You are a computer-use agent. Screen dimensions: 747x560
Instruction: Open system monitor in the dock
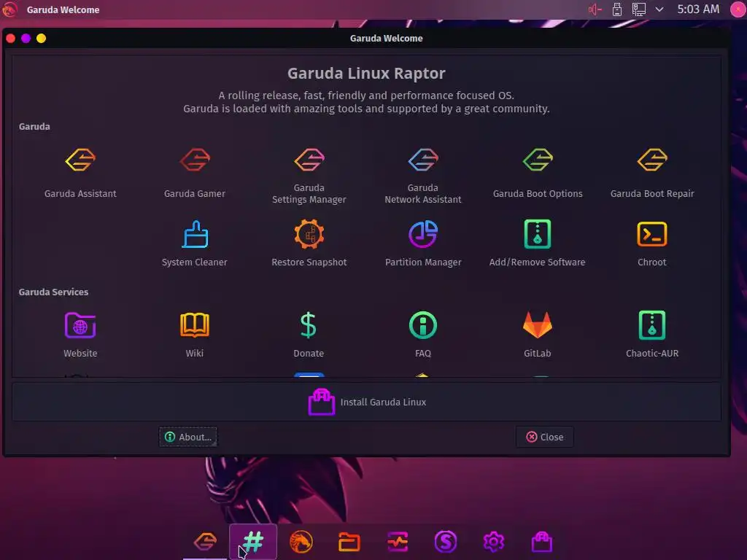pos(398,542)
